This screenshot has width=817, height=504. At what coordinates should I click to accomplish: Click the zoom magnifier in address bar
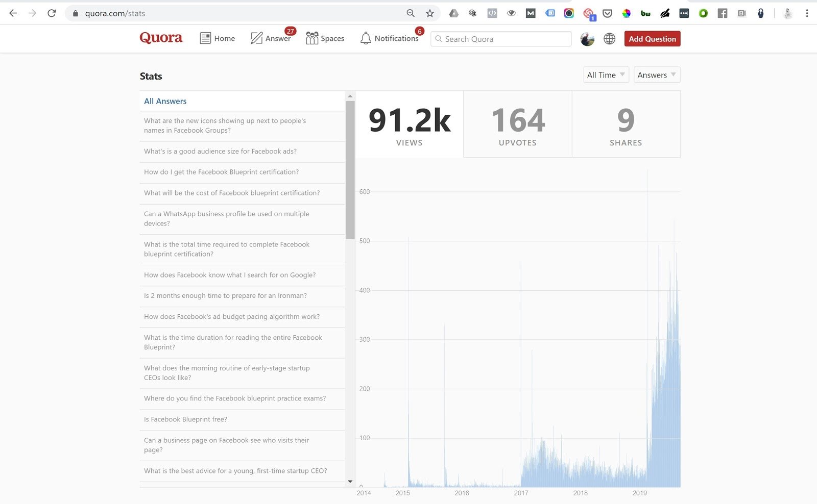coord(411,13)
